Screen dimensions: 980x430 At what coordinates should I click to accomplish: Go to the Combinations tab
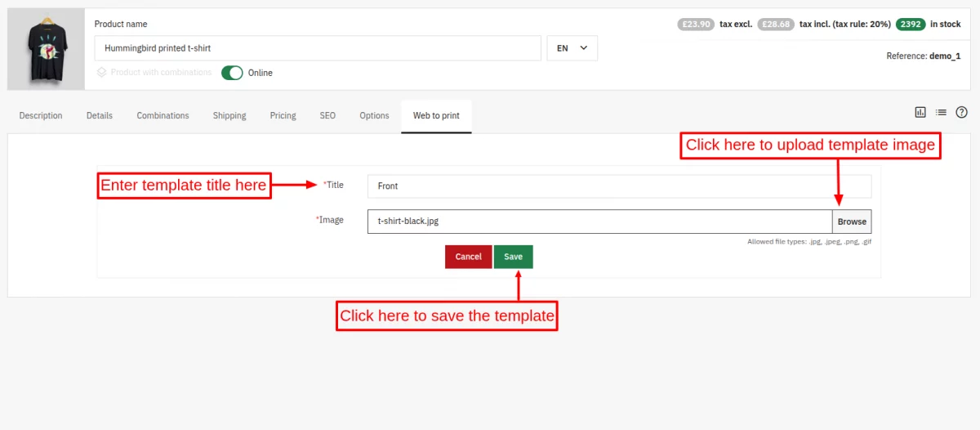point(163,115)
